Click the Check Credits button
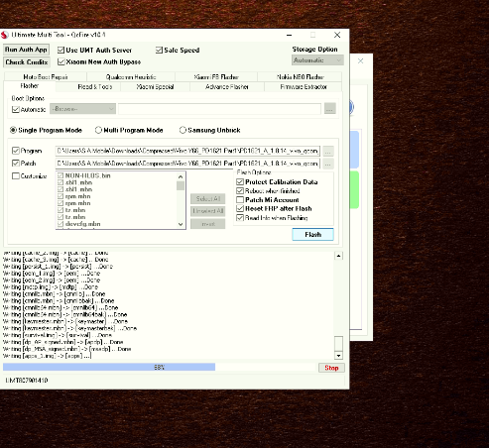The width and height of the screenshot is (489, 448). click(27, 62)
